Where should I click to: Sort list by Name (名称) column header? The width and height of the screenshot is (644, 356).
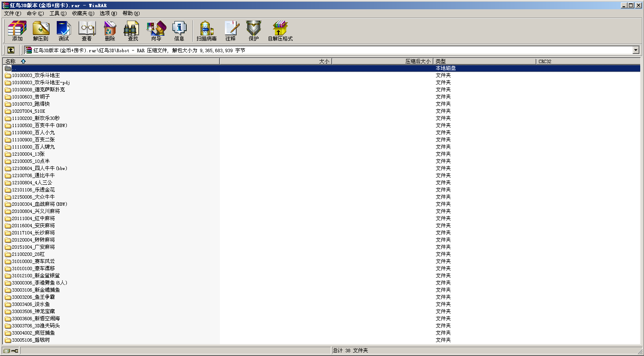click(11, 61)
